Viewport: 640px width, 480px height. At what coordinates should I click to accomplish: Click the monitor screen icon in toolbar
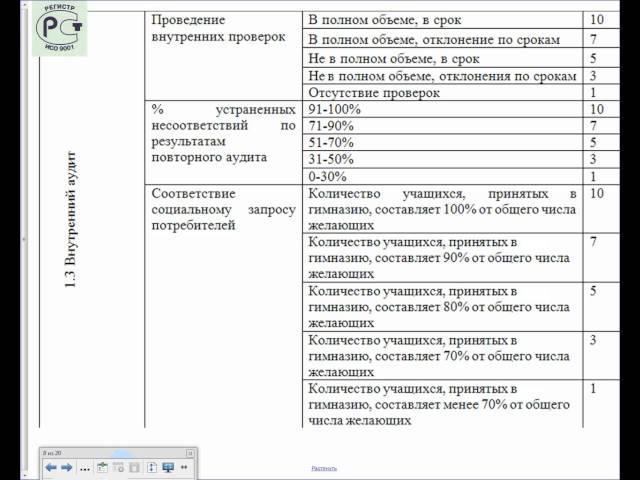(x=168, y=467)
